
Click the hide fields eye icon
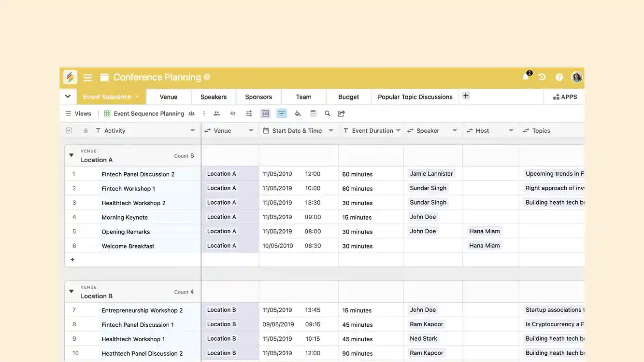pyautogui.click(x=232, y=113)
